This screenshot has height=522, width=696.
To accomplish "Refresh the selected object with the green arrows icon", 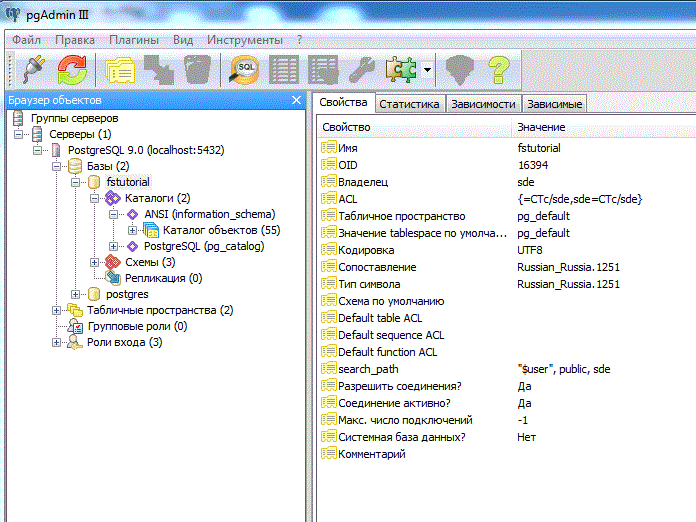I will click(71, 70).
